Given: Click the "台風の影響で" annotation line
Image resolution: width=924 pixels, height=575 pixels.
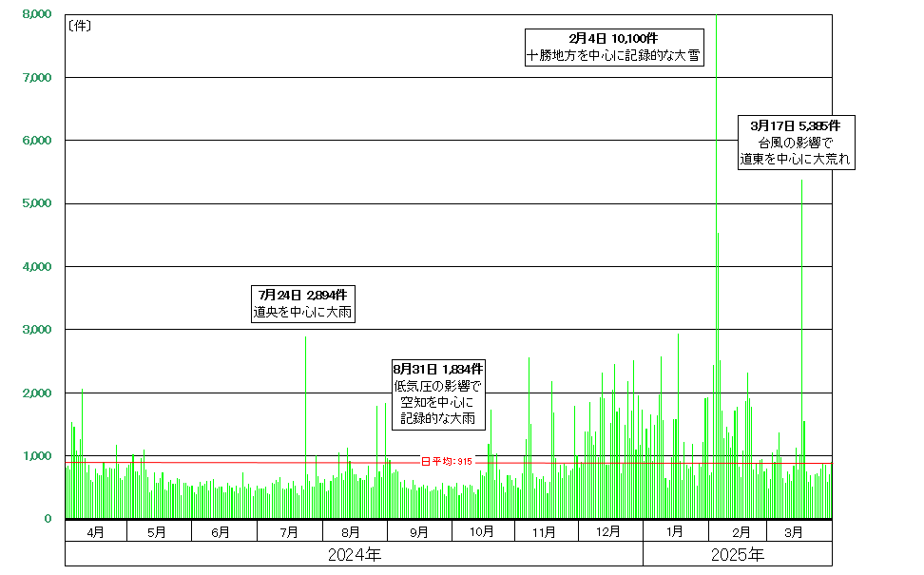Looking at the screenshot, I should pos(796,143).
